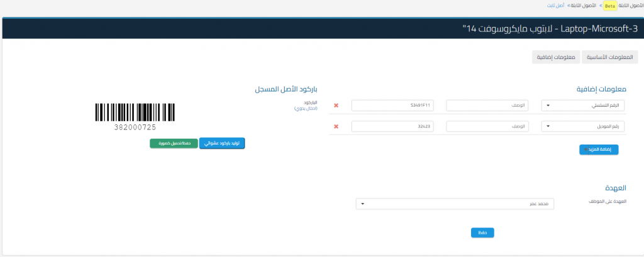Viewport: 644px width, 257px height.
Task: Open the الرقم التسلسلي dropdown
Action: point(583,106)
